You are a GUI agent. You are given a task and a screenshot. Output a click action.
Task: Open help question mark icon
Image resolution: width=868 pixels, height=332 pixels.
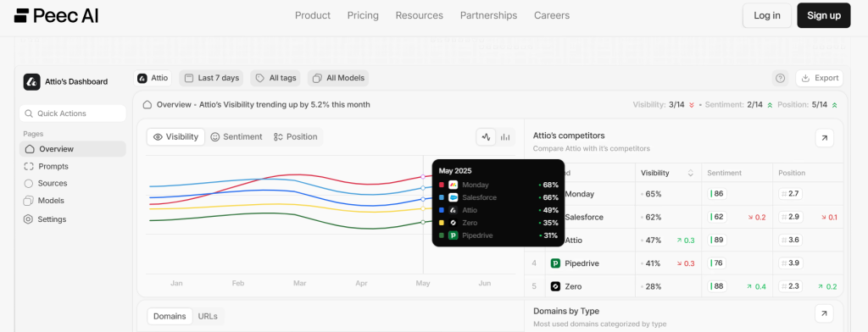[781, 78]
